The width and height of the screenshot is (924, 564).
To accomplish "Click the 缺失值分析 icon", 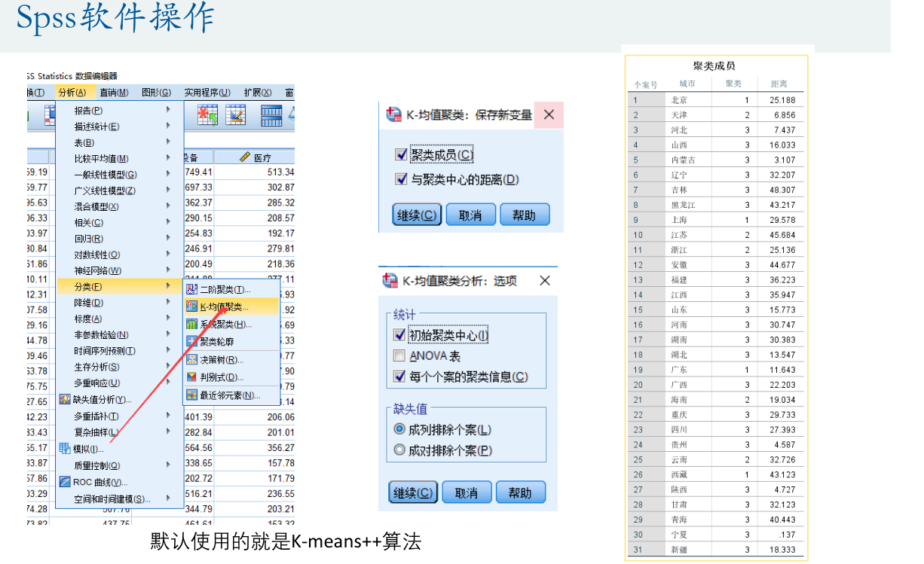I will pos(65,399).
